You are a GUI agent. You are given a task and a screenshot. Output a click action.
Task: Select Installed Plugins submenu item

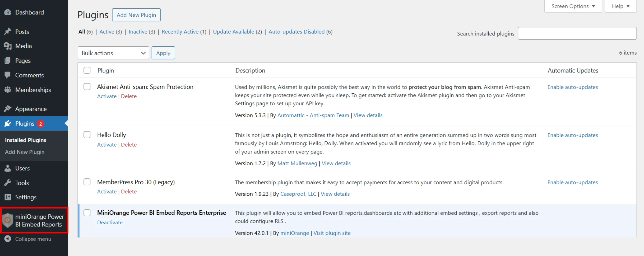[25, 140]
